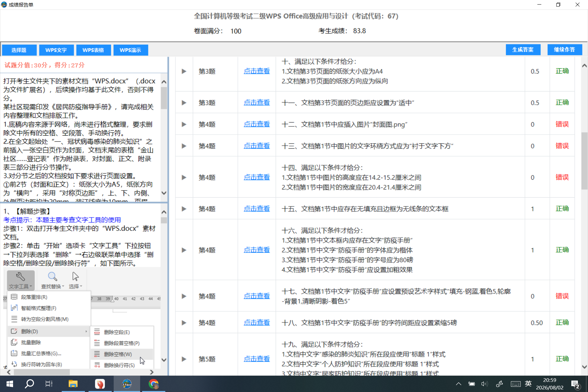Click the 0.50 score for item 十八
The height and width of the screenshot is (392, 588).
[537, 323]
